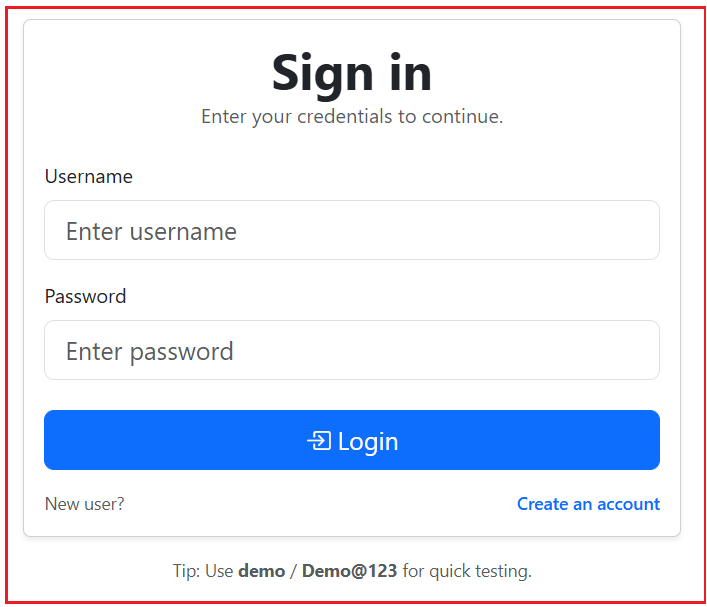Click the login arrow icon

coord(319,441)
